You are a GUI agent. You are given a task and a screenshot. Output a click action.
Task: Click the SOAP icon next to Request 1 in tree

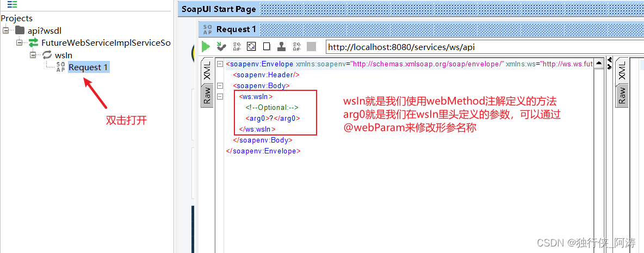pyautogui.click(x=61, y=67)
